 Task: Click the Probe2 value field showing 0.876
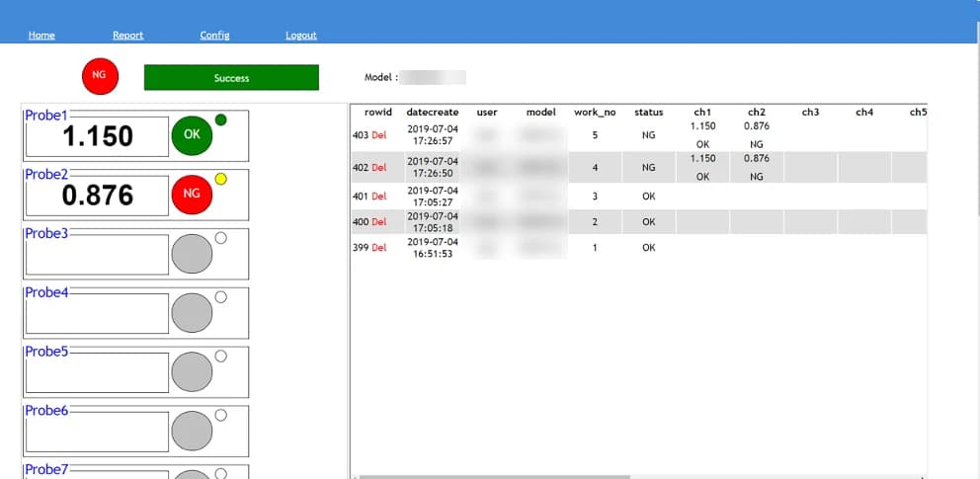(x=97, y=196)
